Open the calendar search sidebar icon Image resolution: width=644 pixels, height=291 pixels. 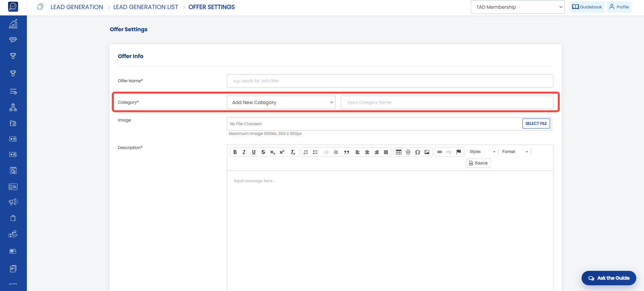coord(13,170)
